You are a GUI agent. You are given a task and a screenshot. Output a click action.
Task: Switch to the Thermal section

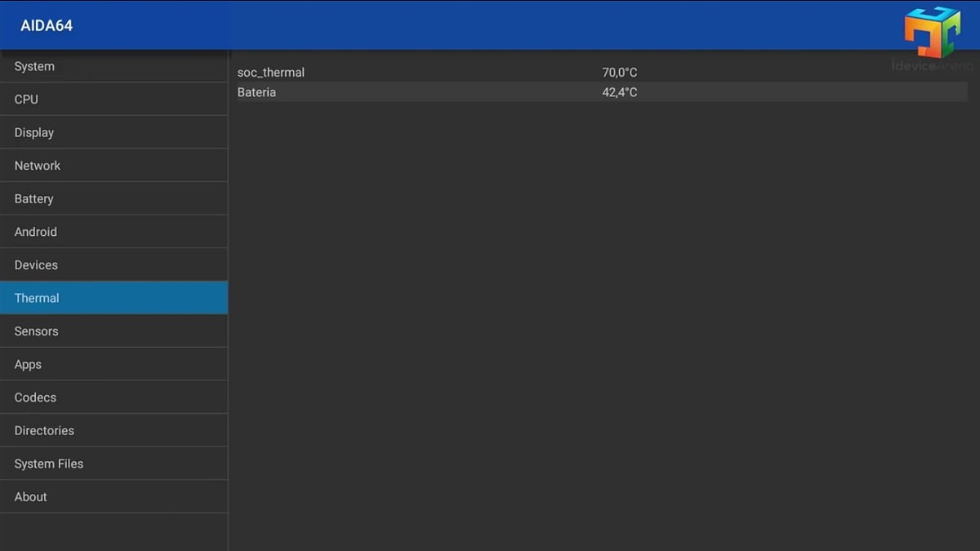[37, 297]
